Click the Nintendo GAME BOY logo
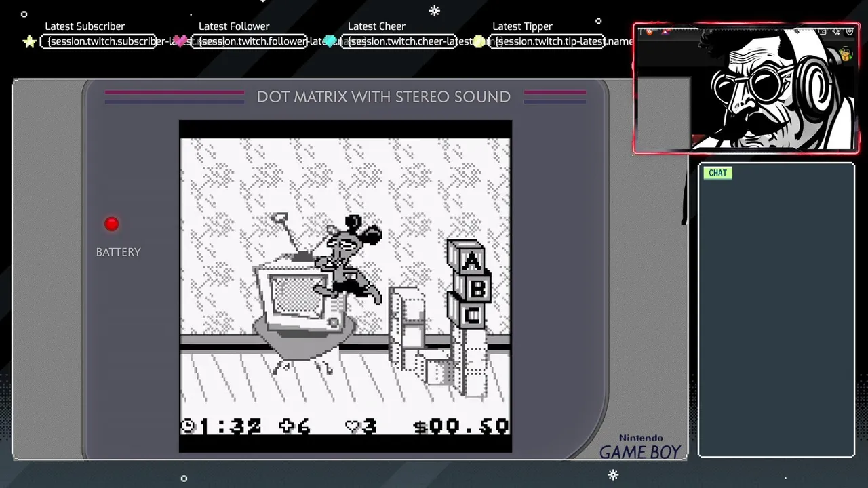The image size is (868, 488). click(x=640, y=447)
